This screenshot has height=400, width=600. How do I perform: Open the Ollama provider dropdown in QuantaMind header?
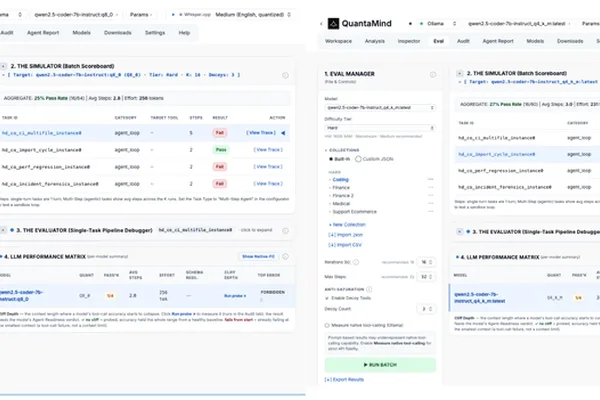point(438,24)
